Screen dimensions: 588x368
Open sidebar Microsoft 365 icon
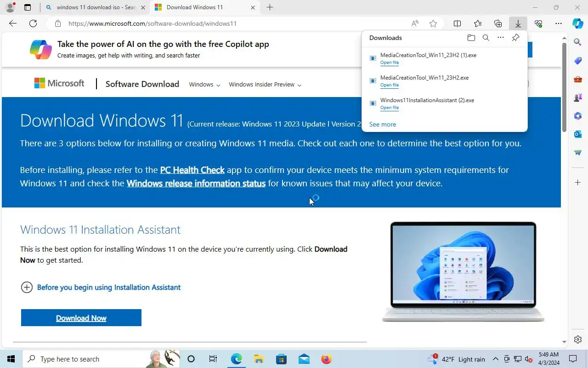pyautogui.click(x=578, y=116)
